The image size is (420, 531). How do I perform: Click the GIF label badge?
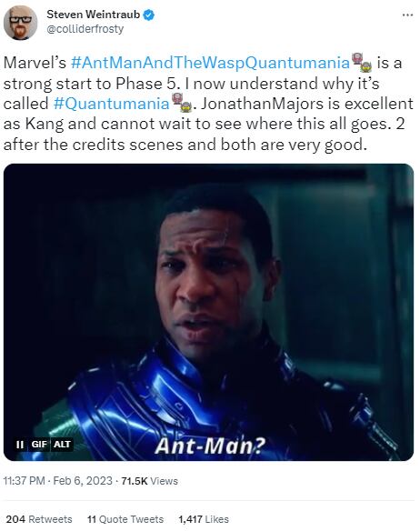click(x=39, y=444)
